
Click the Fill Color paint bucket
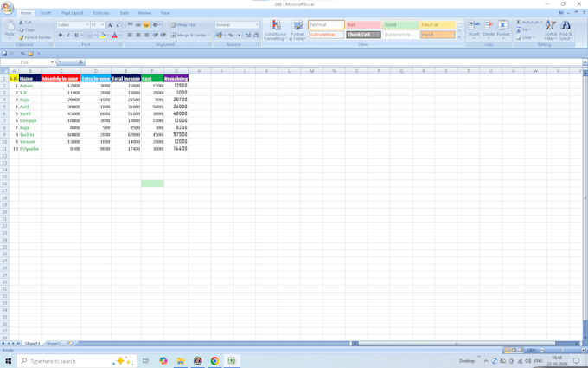tap(103, 35)
